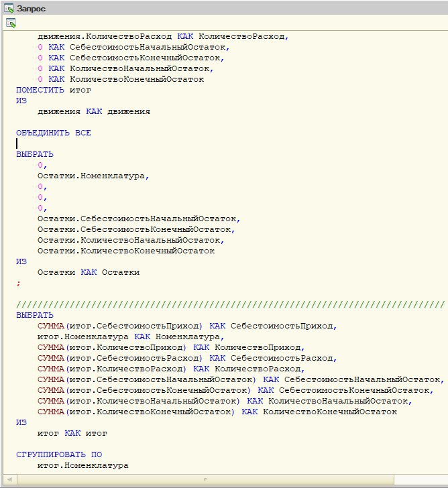Screen dimensions: 448x488
Task: Click 'СУММА(итог.СебестоимостьНачальныйОстаток)' expression
Action: tap(147, 379)
